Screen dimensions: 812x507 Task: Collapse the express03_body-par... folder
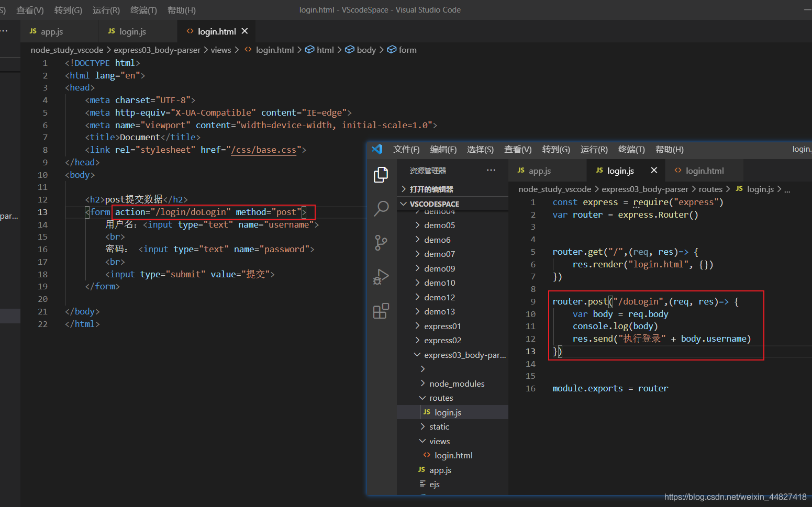(x=417, y=355)
